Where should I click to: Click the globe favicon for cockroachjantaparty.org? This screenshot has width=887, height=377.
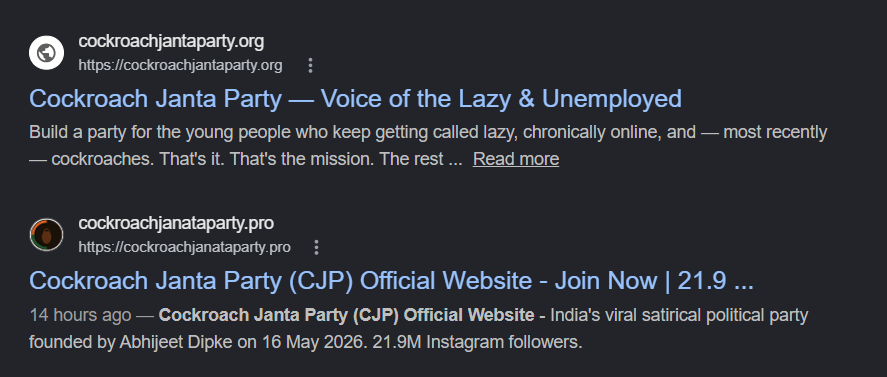click(x=46, y=53)
